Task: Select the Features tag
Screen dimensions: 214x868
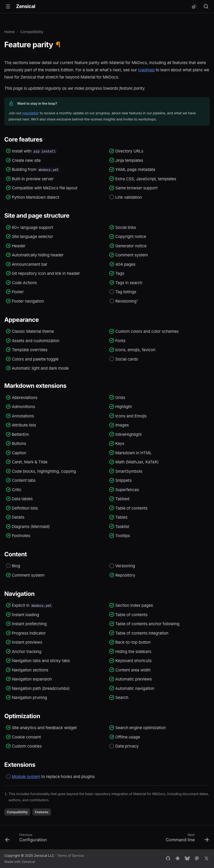Action: pyautogui.click(x=41, y=812)
